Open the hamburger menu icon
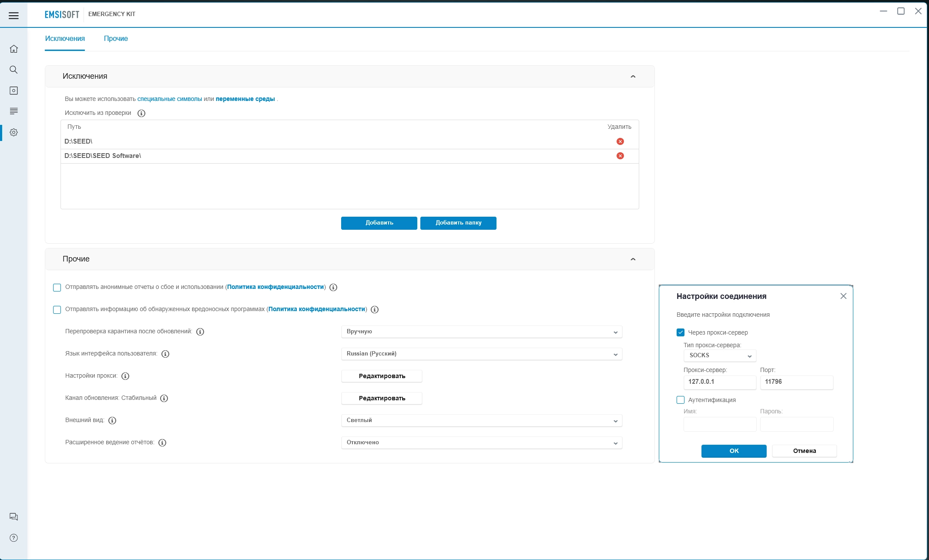Image resolution: width=929 pixels, height=560 pixels. click(13, 16)
